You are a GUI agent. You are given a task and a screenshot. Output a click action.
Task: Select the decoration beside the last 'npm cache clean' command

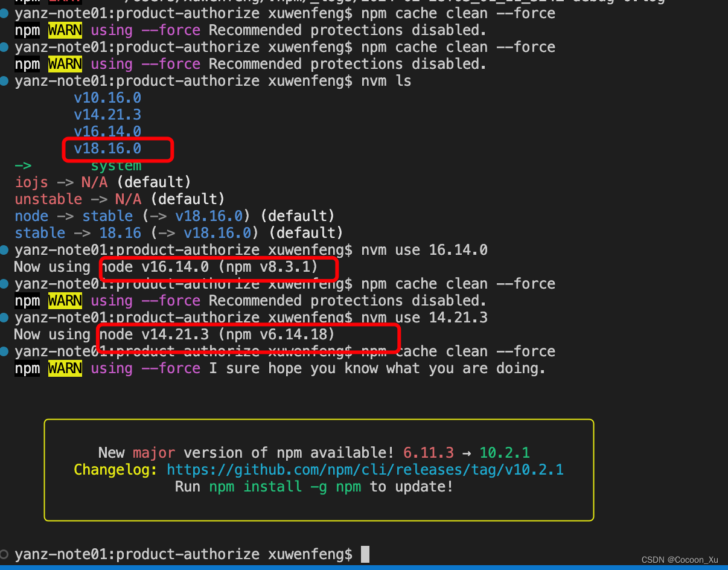point(5,351)
